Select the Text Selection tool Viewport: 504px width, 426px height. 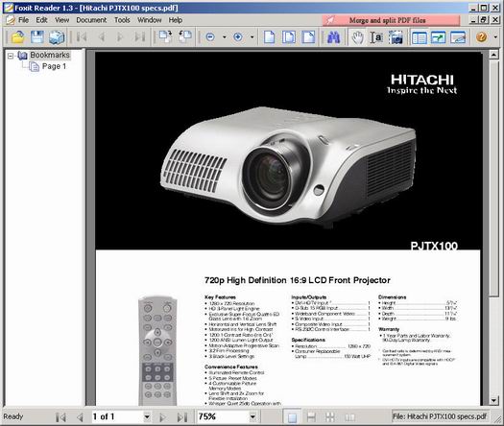click(x=376, y=37)
